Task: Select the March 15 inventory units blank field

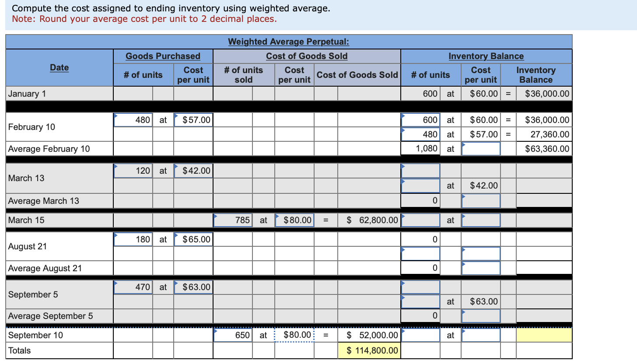Action: coord(420,220)
